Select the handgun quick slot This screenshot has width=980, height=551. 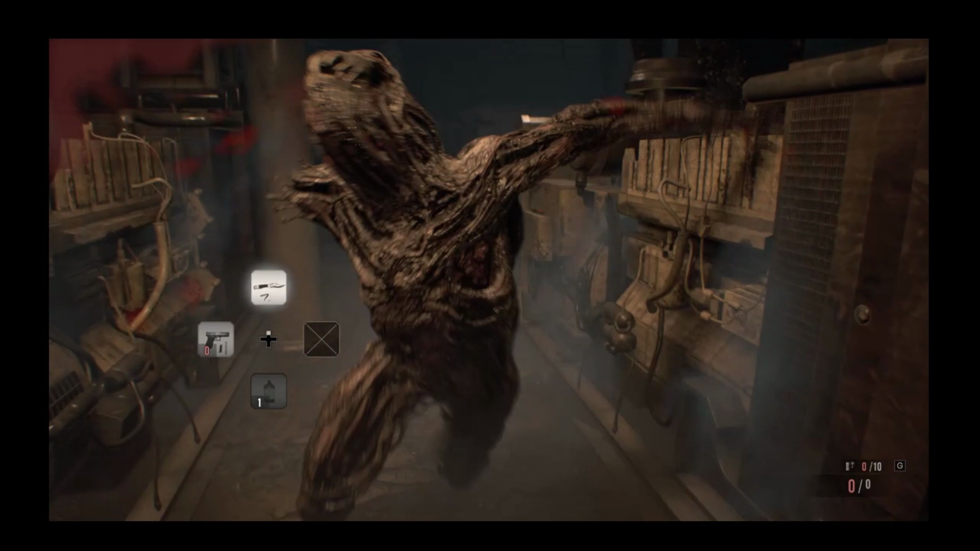coord(216,339)
